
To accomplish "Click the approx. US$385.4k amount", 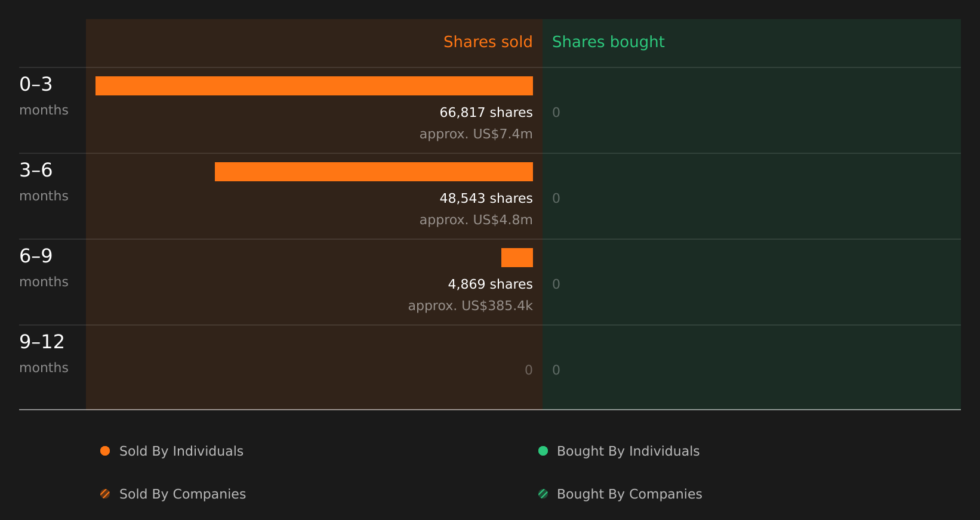I will pyautogui.click(x=470, y=306).
